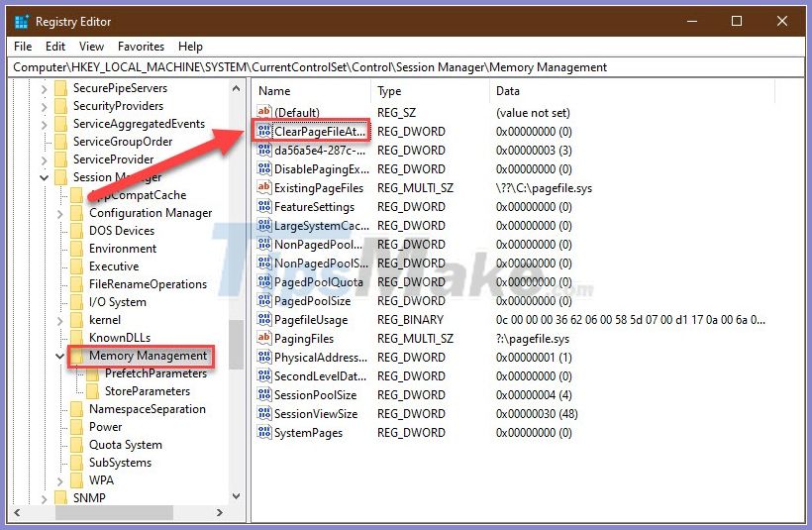Viewport: 812px width, 530px height.
Task: Click tree pane scroll down arrow
Action: tap(236, 496)
